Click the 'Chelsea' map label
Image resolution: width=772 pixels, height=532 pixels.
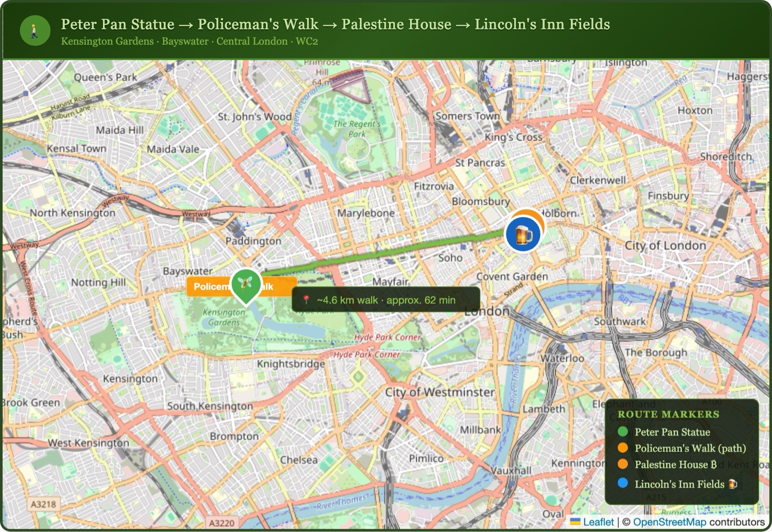point(299,460)
